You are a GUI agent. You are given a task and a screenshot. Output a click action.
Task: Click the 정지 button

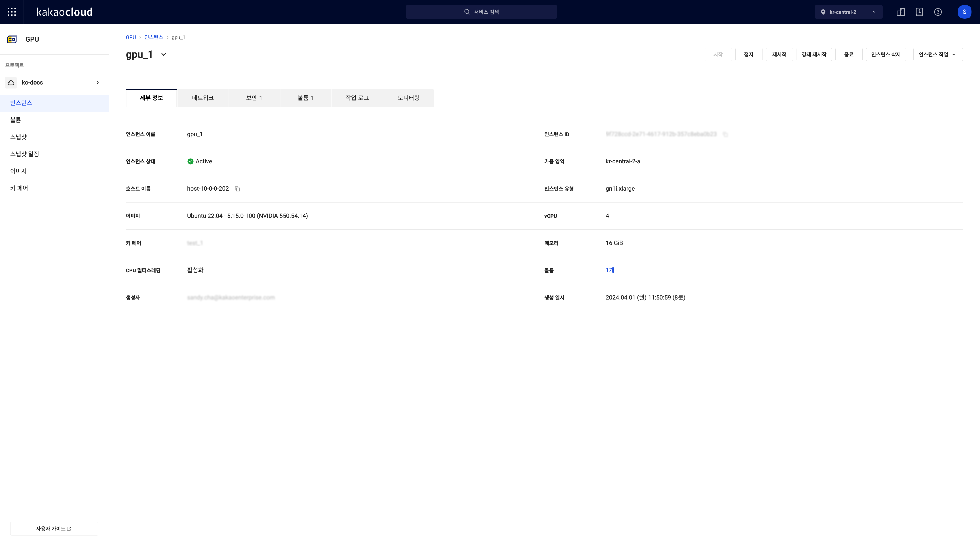coord(749,54)
